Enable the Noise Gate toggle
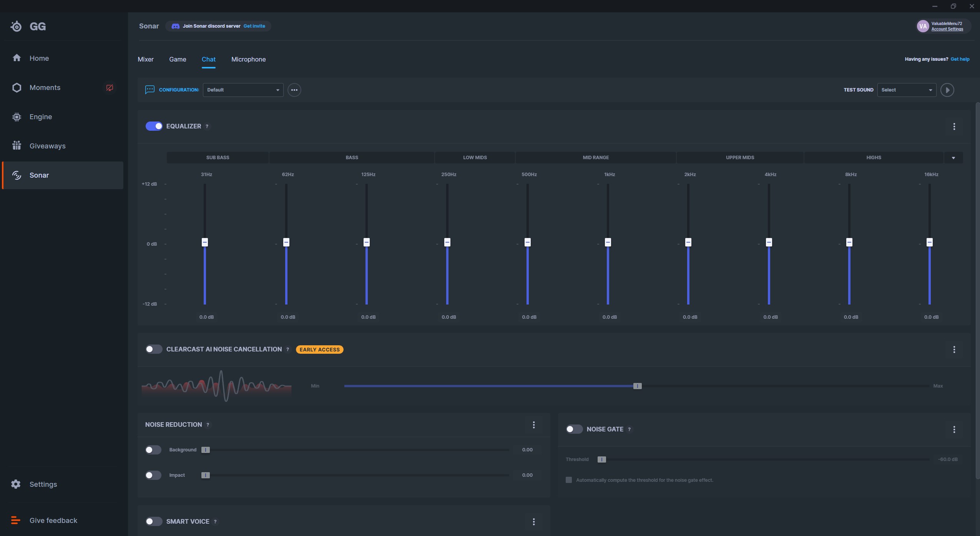 tap(574, 429)
